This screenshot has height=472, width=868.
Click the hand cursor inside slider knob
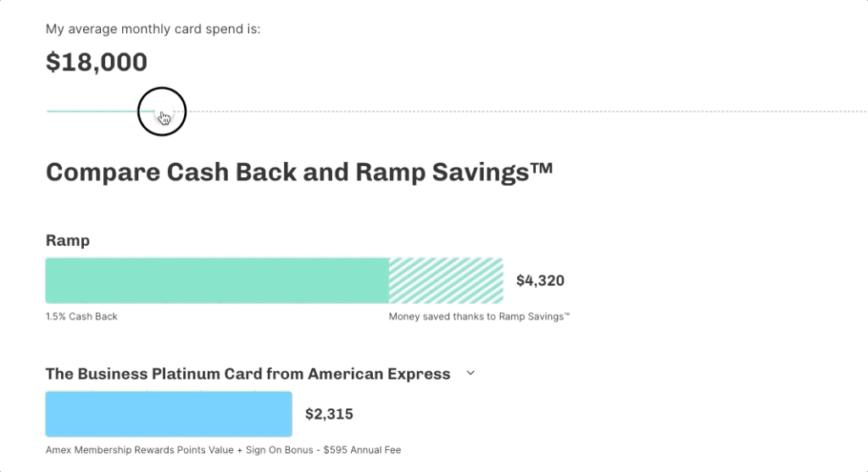point(164,118)
